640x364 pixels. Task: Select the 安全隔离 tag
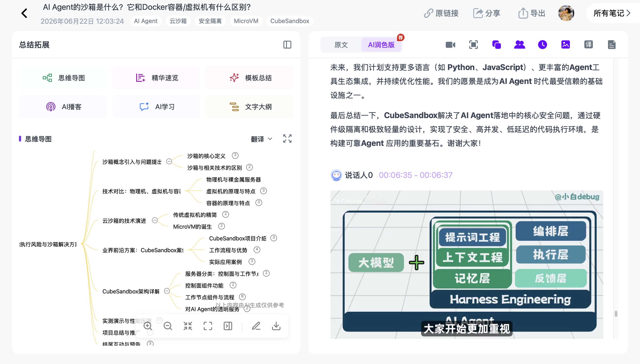tap(210, 21)
